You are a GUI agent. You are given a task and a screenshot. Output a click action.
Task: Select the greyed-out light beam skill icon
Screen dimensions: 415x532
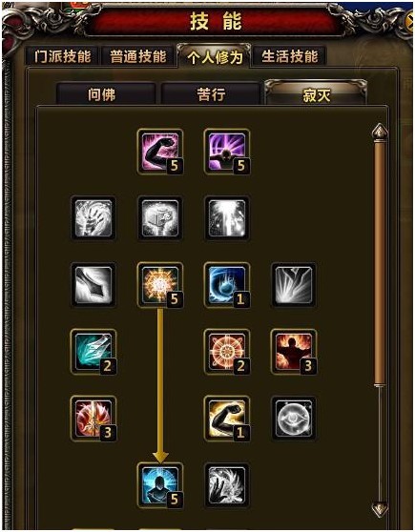[227, 218]
